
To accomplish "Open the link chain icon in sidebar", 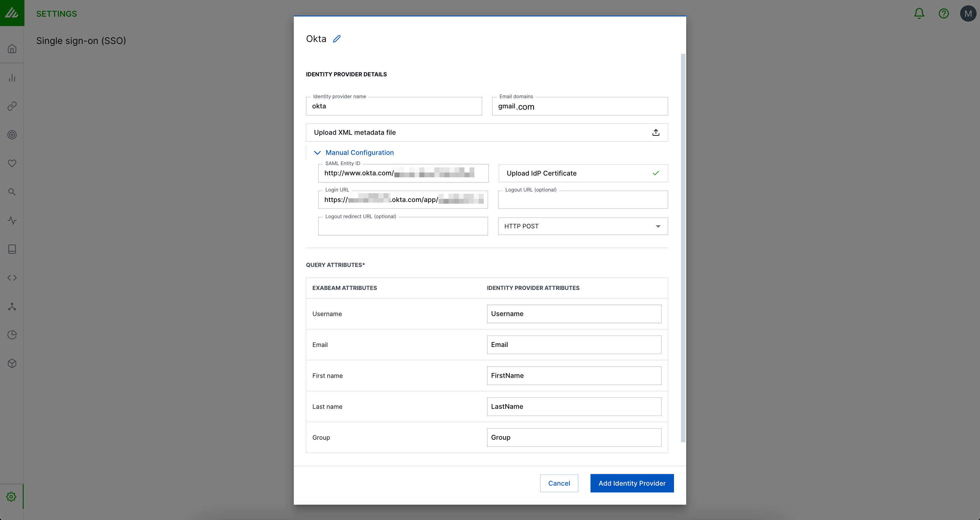I will click(x=12, y=106).
